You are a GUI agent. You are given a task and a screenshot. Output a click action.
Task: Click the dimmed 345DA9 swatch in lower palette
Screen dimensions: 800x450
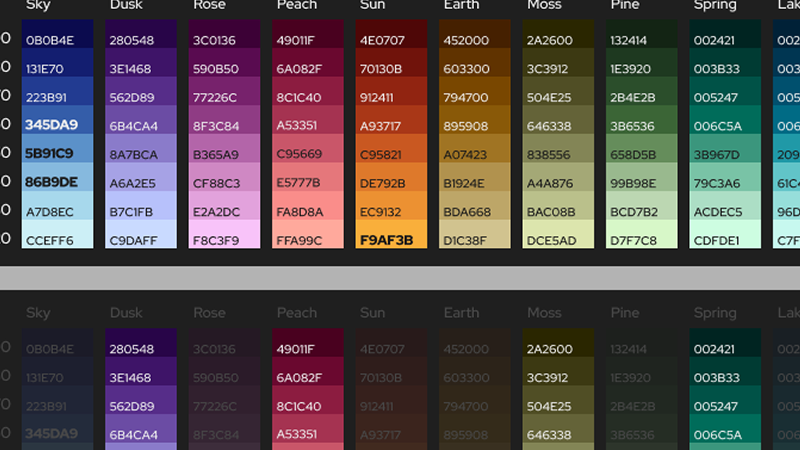tap(58, 429)
